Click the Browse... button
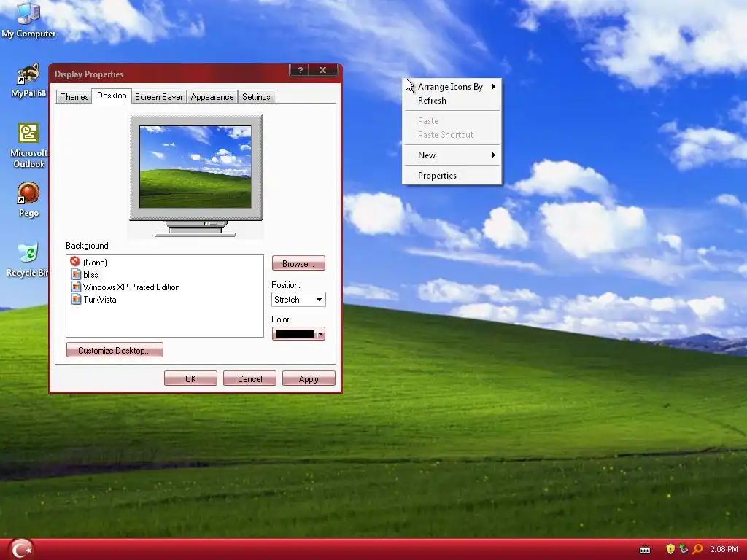 (x=298, y=263)
